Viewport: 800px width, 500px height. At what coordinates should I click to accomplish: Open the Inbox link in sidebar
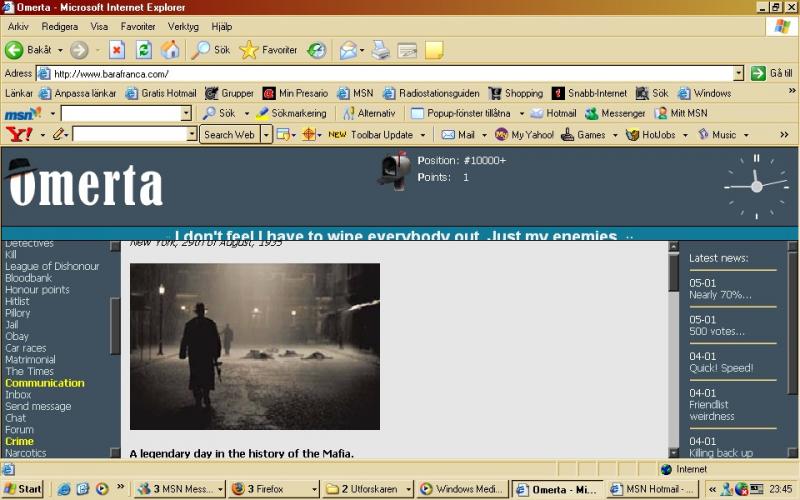pyautogui.click(x=18, y=395)
